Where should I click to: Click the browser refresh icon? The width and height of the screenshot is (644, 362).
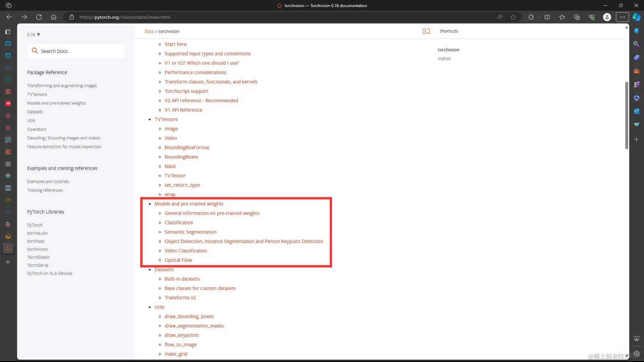[x=39, y=17]
